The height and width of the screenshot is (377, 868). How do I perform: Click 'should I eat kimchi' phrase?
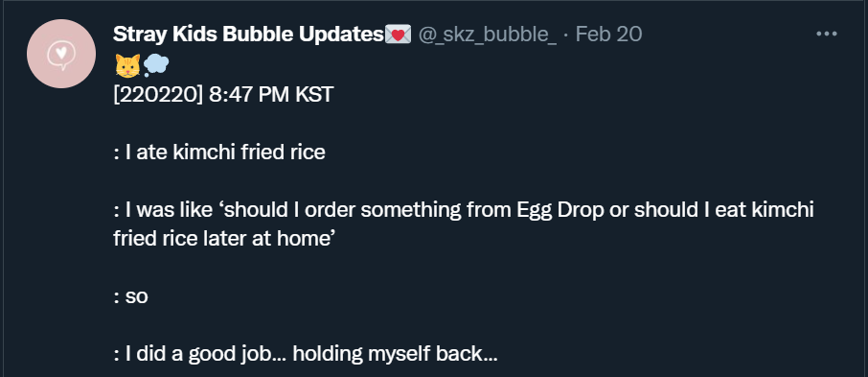(x=724, y=210)
